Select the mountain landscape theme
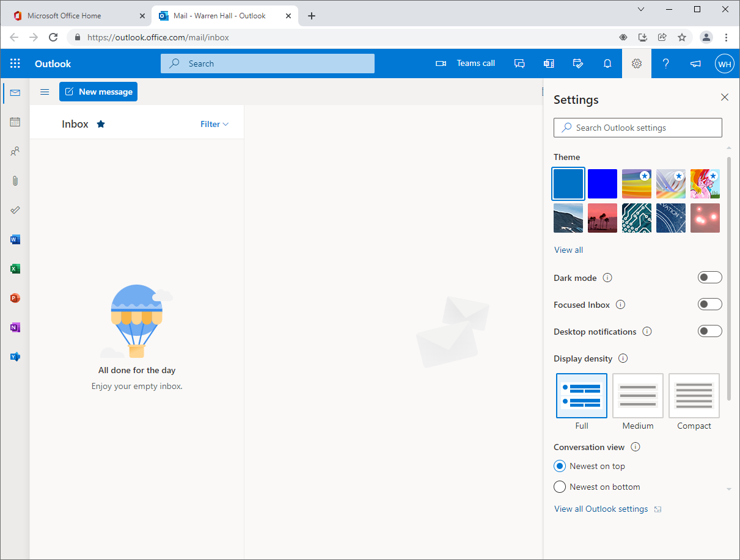The height and width of the screenshot is (560, 740). pyautogui.click(x=568, y=218)
